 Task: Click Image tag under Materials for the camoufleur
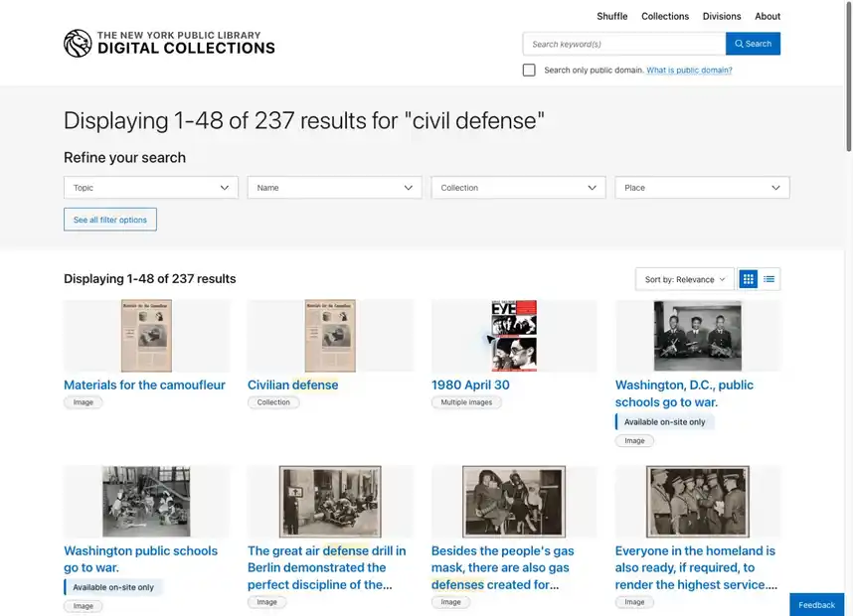click(x=84, y=402)
